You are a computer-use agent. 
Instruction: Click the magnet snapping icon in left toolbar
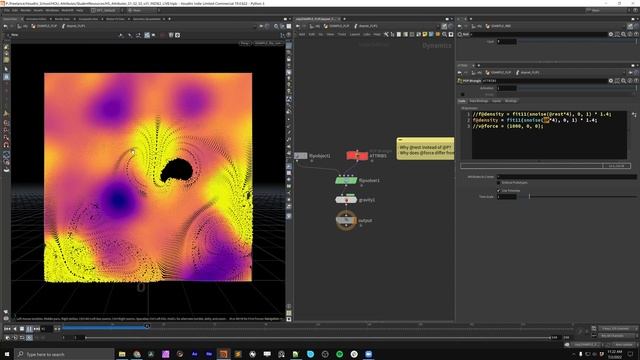6,144
